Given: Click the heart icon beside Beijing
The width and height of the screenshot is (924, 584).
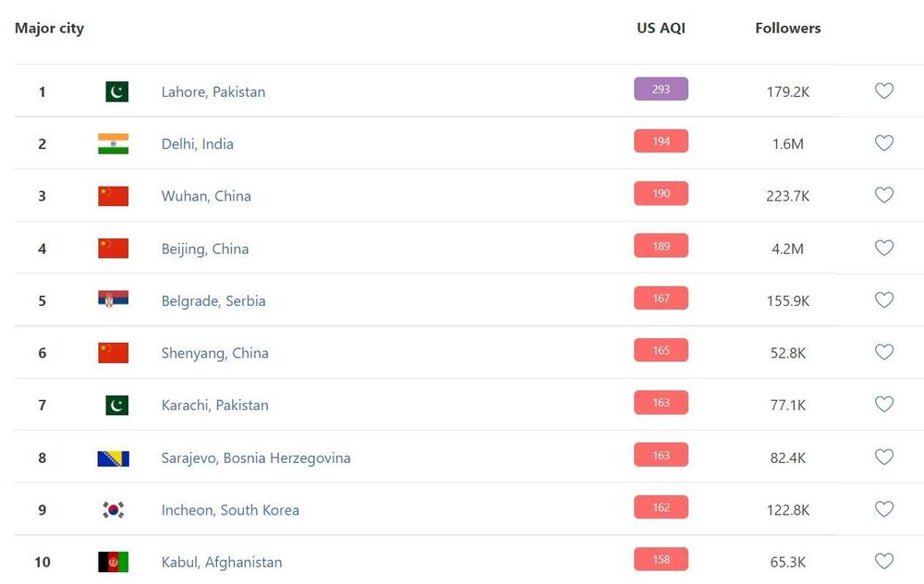Looking at the screenshot, I should (884, 248).
